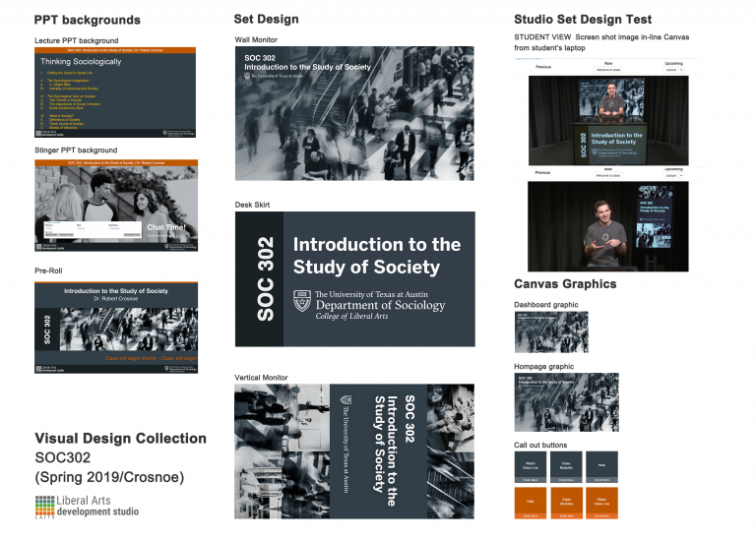Click the Vertical Monitor design image
Viewport: 756px width, 540px height.
(354, 450)
